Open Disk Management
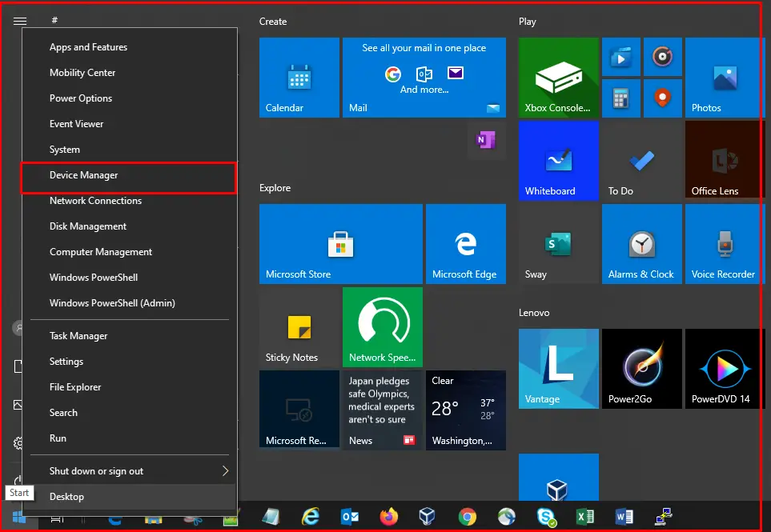Viewport: 771px width, 532px height. (x=130, y=226)
